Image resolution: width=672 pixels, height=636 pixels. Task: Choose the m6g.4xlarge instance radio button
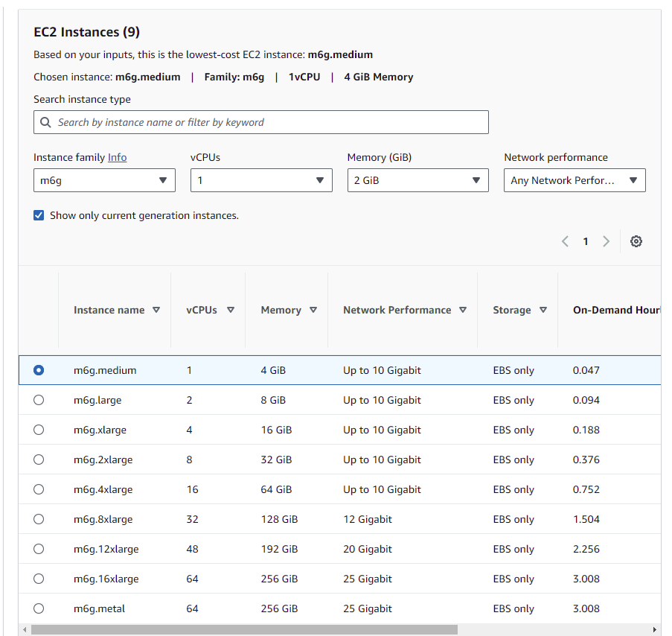[x=39, y=489]
